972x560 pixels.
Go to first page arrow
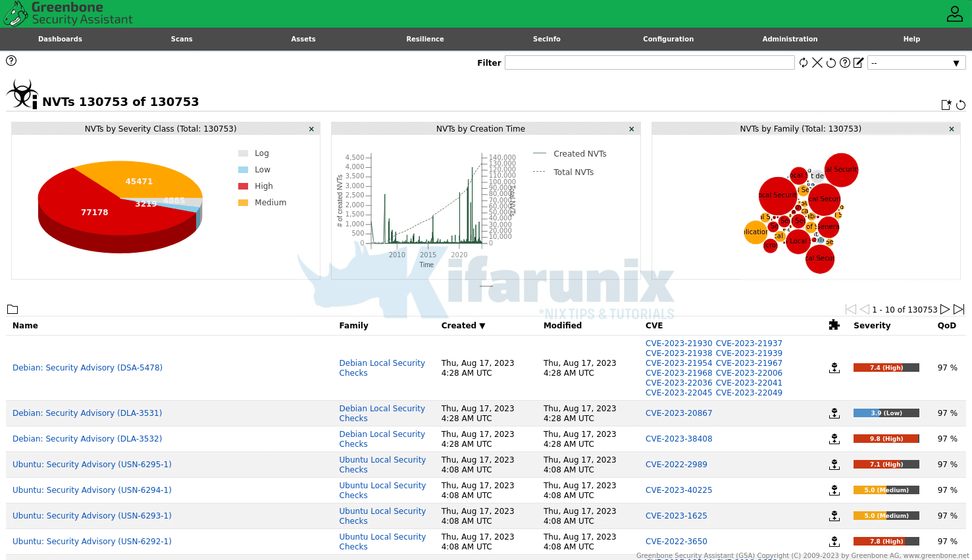point(851,309)
